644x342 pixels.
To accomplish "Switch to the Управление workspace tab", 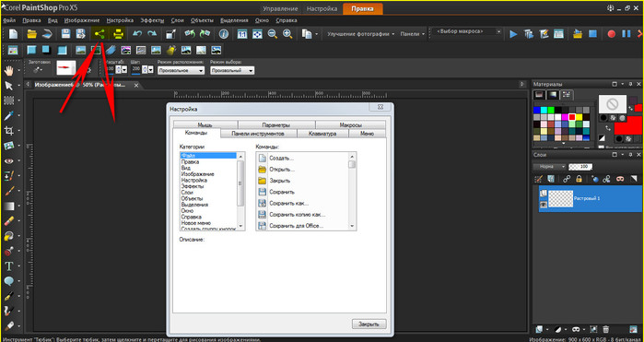I will [280, 8].
